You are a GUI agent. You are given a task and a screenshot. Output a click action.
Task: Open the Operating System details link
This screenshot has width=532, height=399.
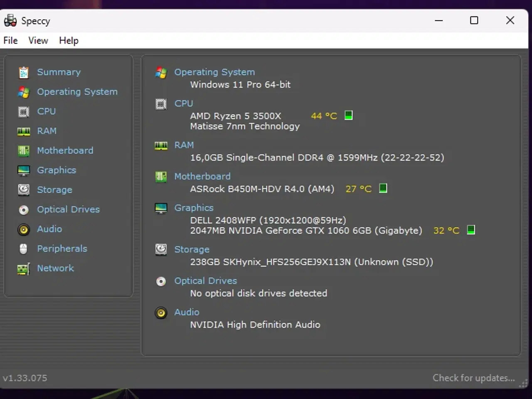[x=214, y=72]
